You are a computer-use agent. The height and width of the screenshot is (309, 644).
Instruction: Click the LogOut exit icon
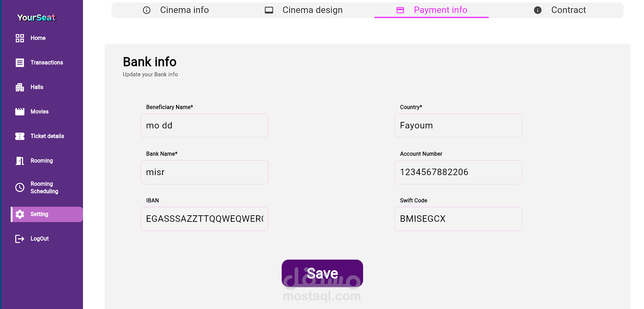20,239
